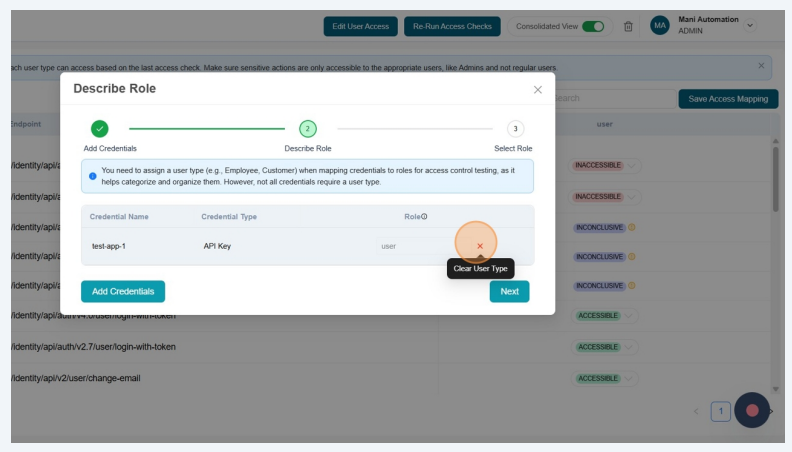Click the red record floating button
The image size is (792, 452).
pyautogui.click(x=752, y=410)
